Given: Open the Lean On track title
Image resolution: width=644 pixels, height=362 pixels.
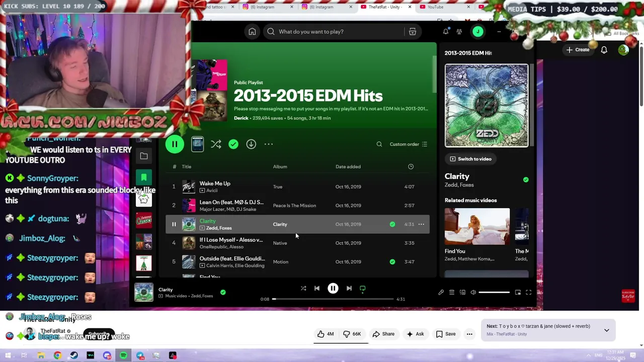Looking at the screenshot, I should [231, 202].
